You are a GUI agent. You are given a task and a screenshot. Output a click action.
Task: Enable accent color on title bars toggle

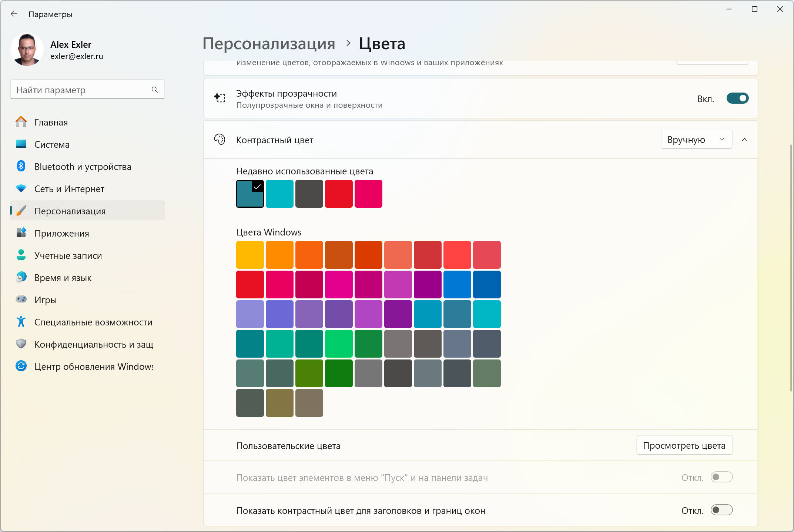721,510
